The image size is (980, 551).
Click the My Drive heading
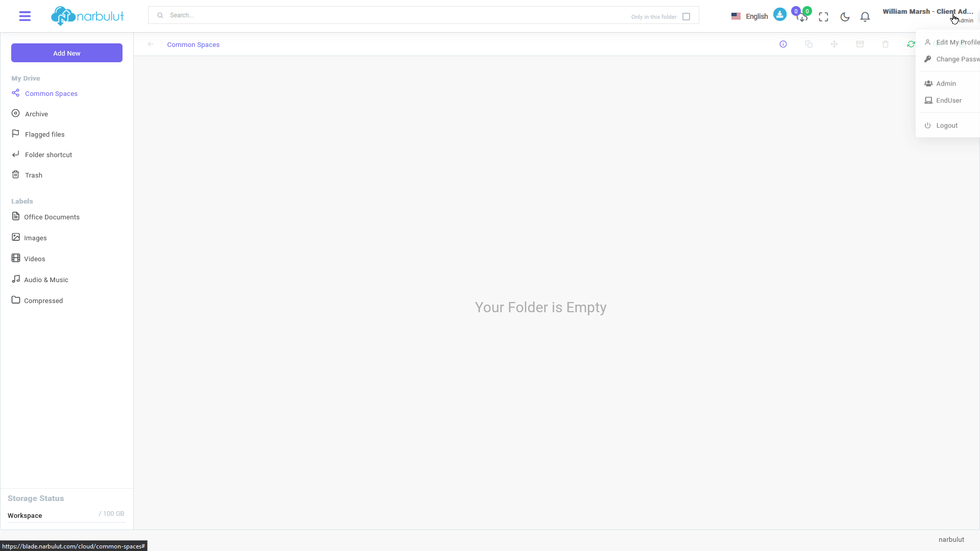point(26,78)
